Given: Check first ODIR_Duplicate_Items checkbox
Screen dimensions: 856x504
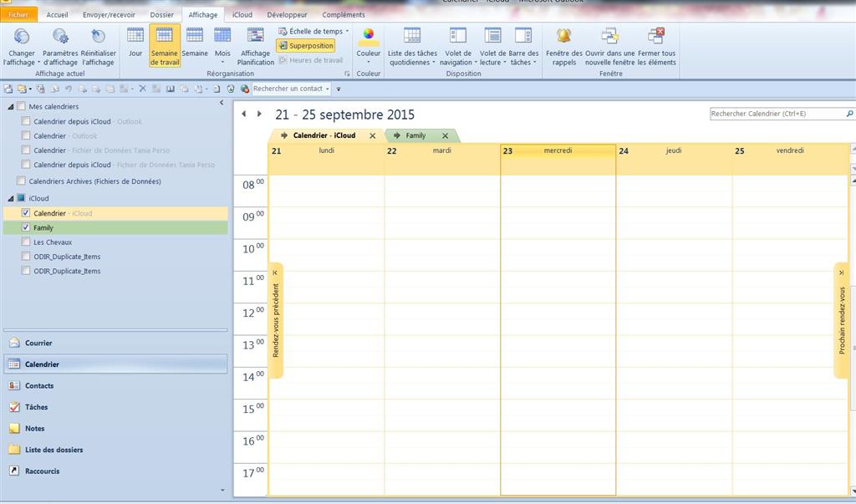Looking at the screenshot, I should click(26, 256).
